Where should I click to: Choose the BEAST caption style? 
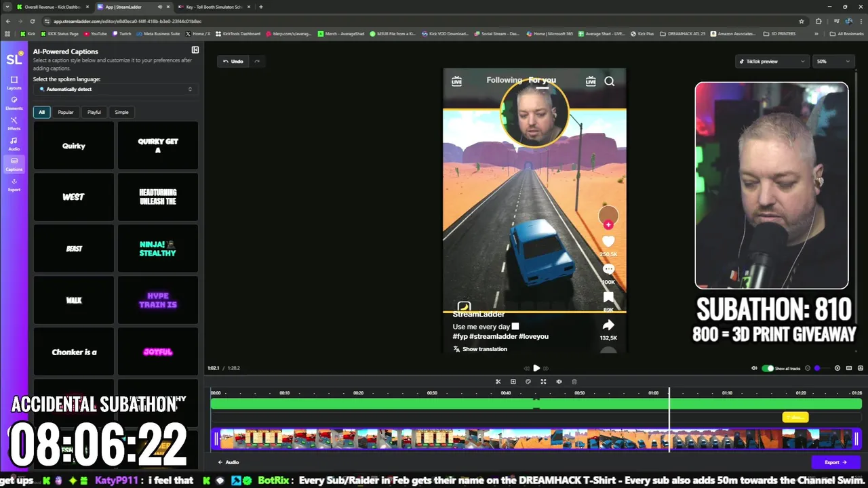(74, 249)
